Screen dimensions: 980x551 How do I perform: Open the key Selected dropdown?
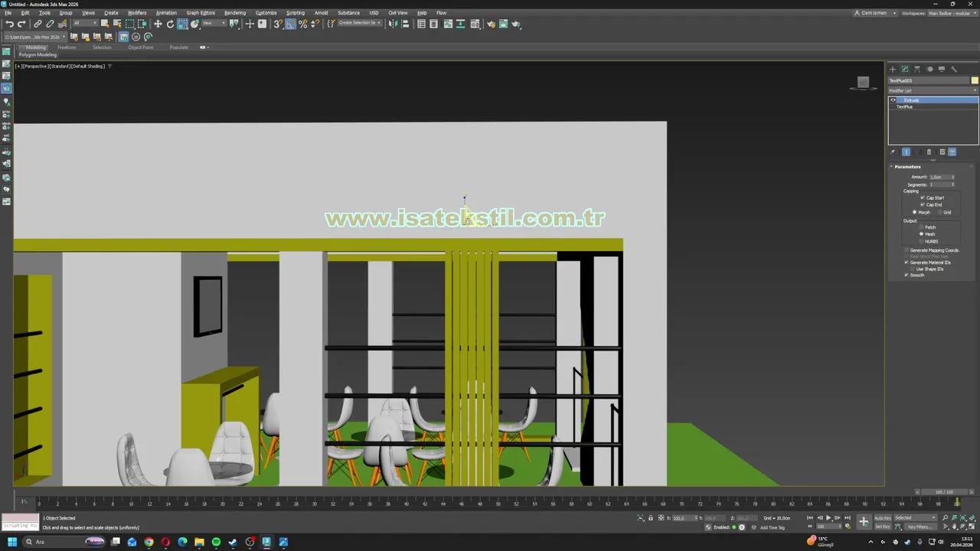(915, 518)
